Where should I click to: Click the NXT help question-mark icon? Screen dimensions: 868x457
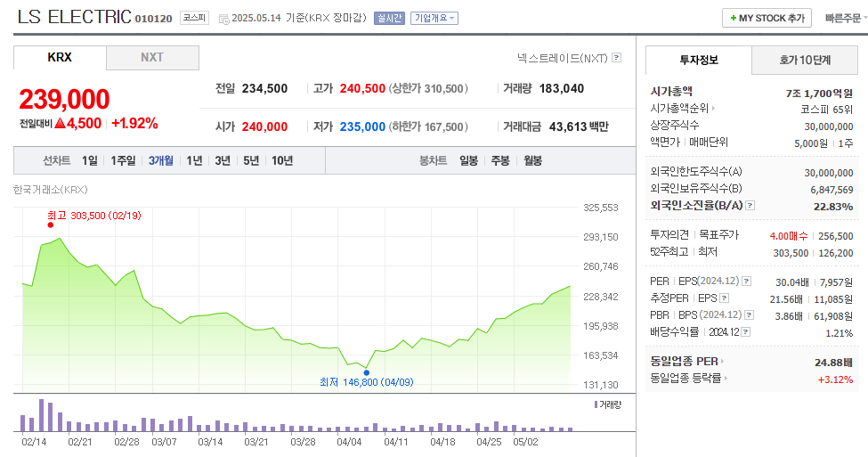click(617, 58)
